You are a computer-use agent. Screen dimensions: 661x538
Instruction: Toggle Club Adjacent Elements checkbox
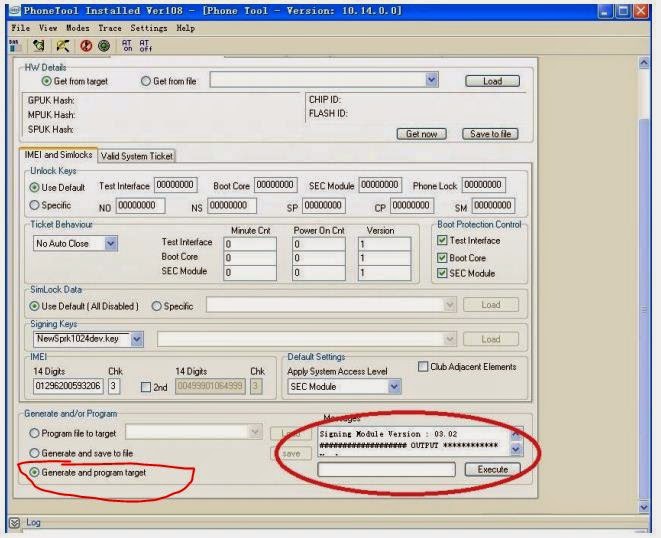423,366
